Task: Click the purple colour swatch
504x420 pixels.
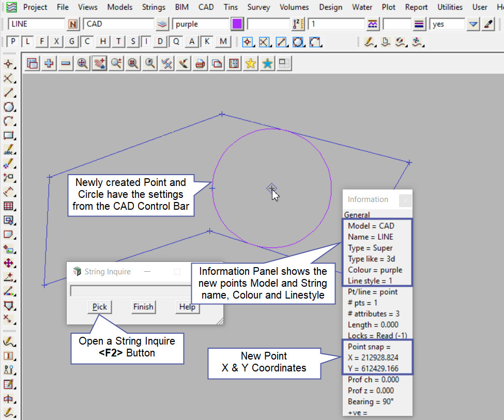Action: (x=237, y=24)
